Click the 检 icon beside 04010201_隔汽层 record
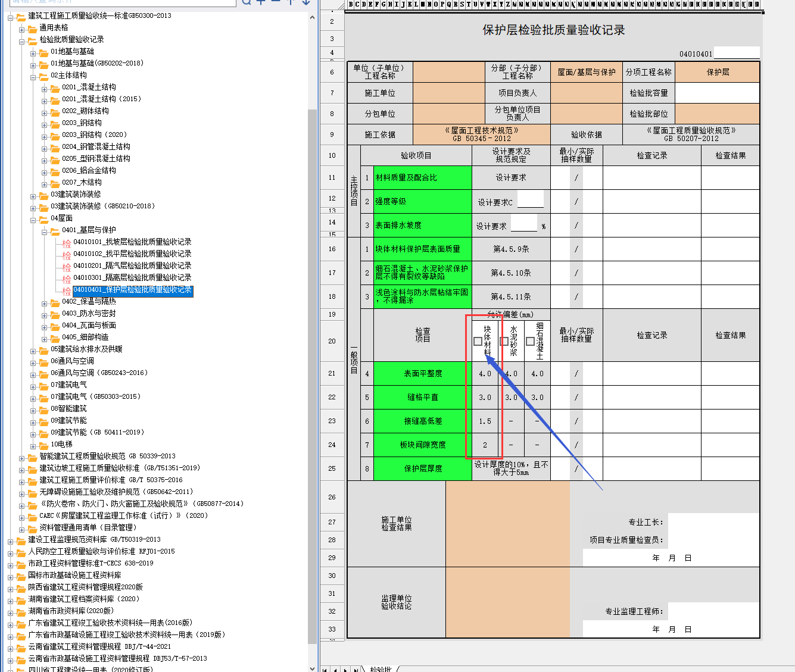 pos(67,267)
